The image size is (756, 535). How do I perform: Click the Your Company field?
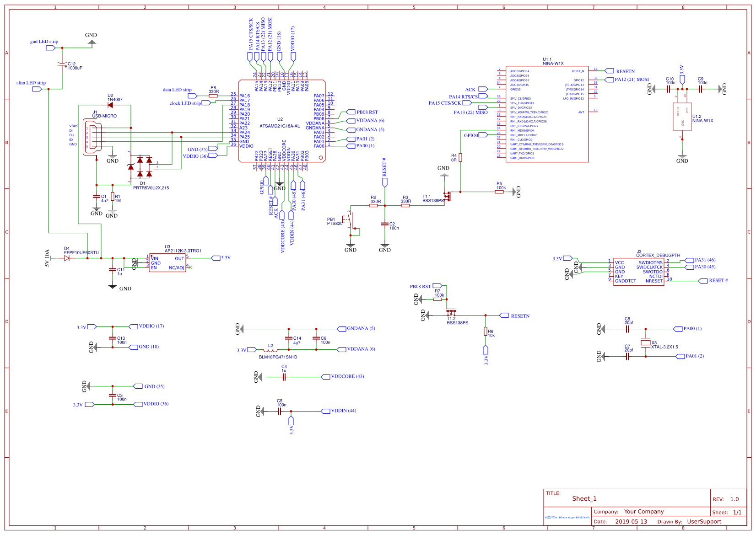644,512
